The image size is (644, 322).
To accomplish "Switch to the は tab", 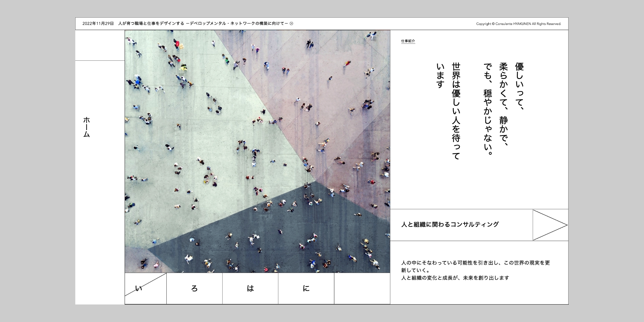I will pos(250,288).
